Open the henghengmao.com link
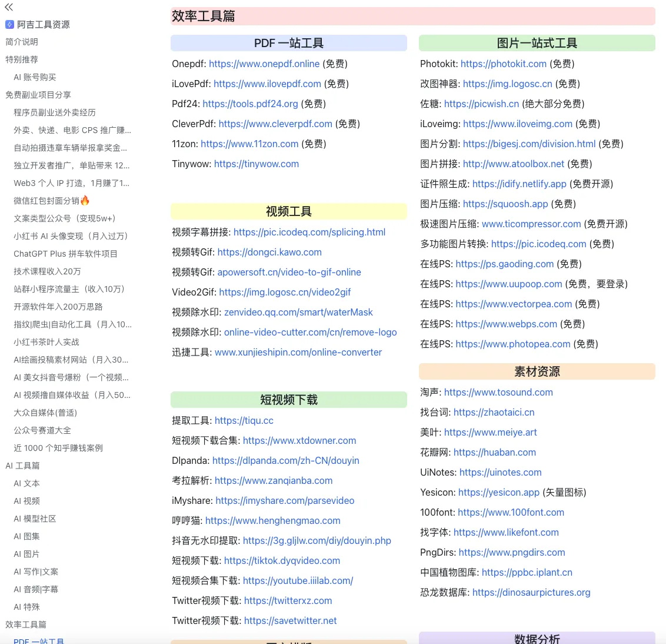Viewport: 666px width, 644px height. [x=272, y=520]
